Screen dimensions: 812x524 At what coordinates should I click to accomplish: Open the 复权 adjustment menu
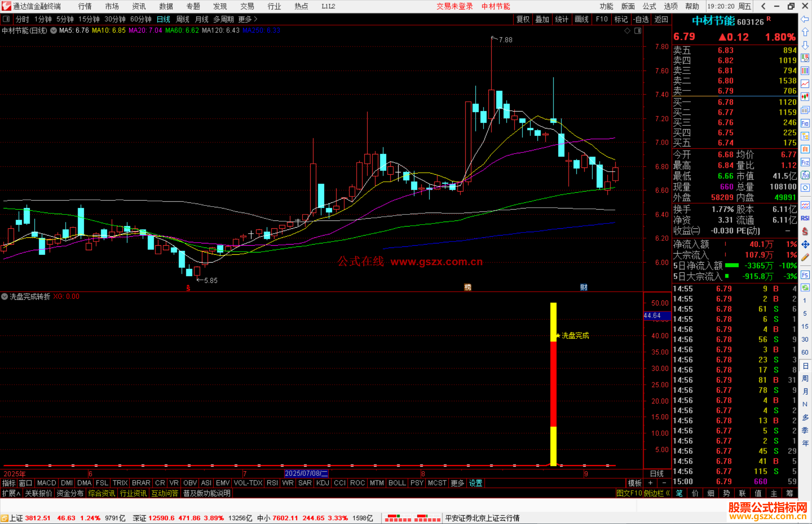point(523,19)
